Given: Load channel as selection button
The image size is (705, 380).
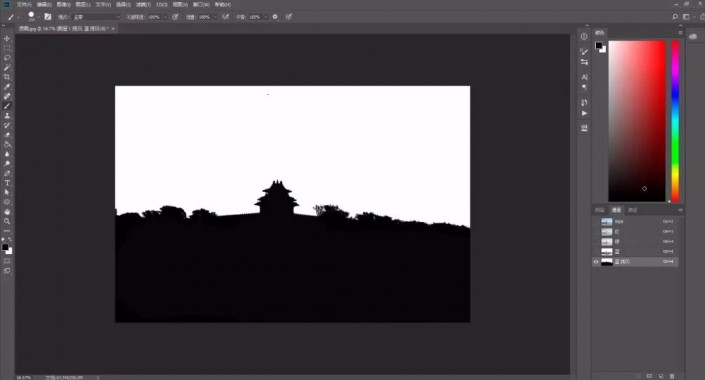Looking at the screenshot, I should 638,376.
